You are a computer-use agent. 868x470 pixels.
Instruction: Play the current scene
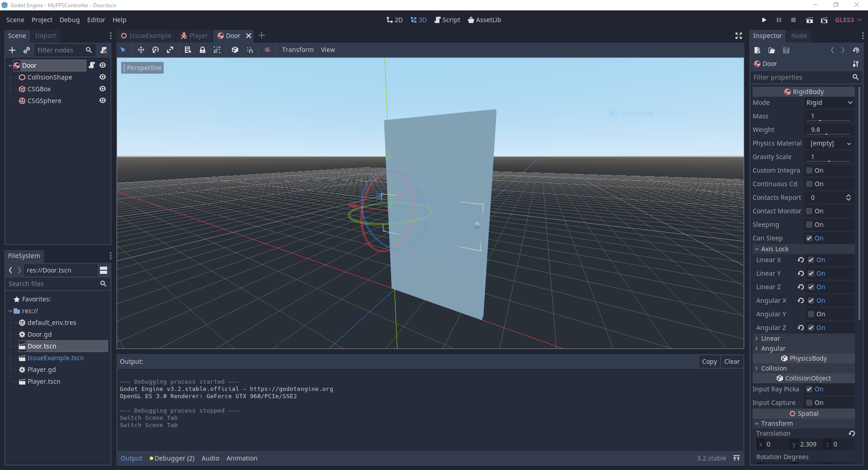[x=810, y=20]
